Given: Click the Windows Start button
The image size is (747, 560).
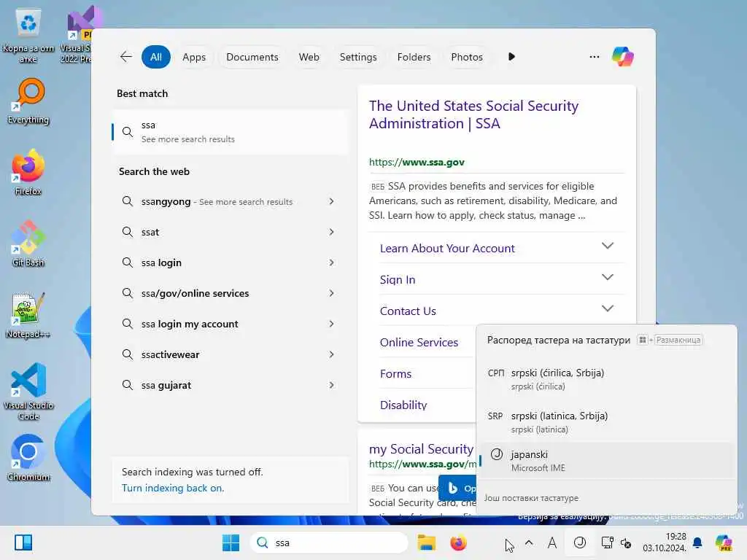Looking at the screenshot, I should coord(231,542).
